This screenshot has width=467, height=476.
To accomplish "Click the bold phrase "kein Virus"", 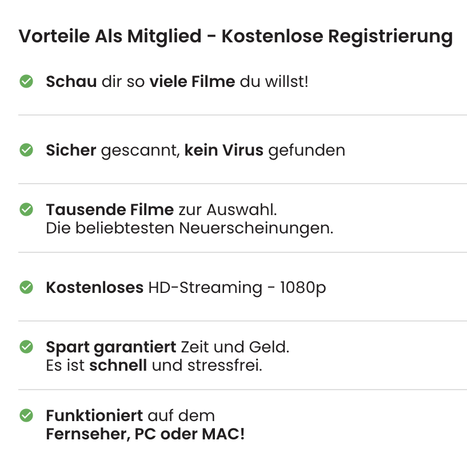I will [223, 150].
